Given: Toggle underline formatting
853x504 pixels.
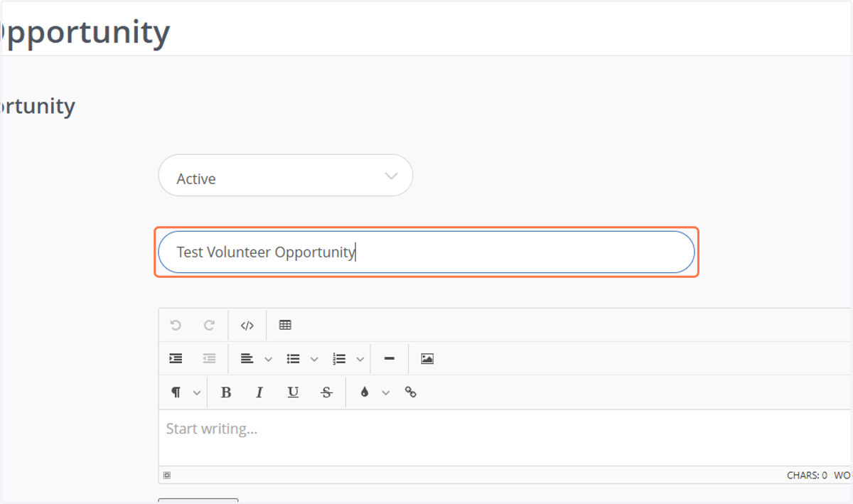Looking at the screenshot, I should pyautogui.click(x=293, y=392).
